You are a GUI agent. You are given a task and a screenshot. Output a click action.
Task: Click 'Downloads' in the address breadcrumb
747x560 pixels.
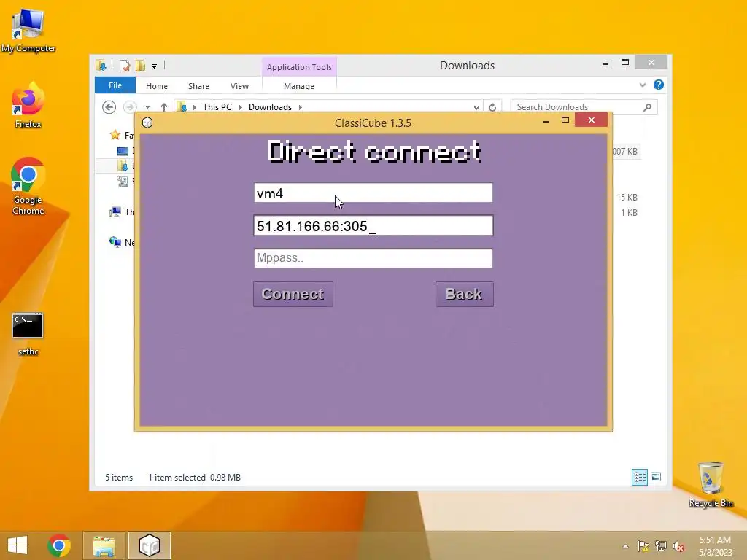click(x=270, y=107)
